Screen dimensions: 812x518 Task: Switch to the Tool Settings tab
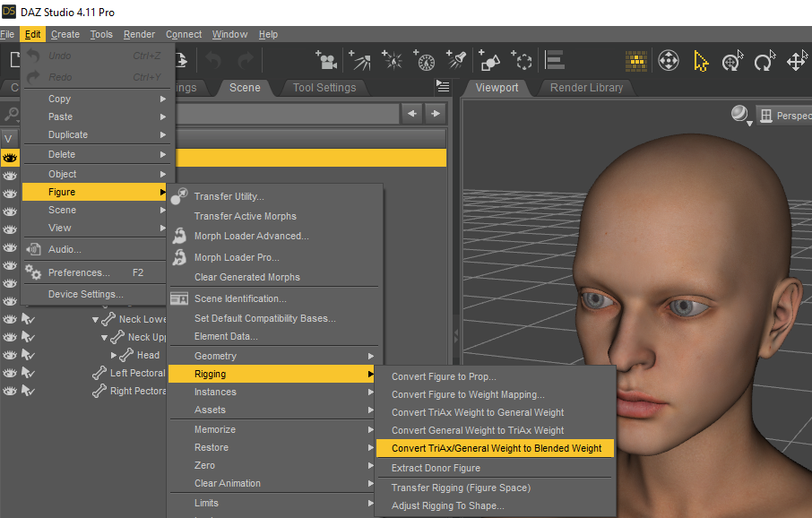tap(324, 87)
